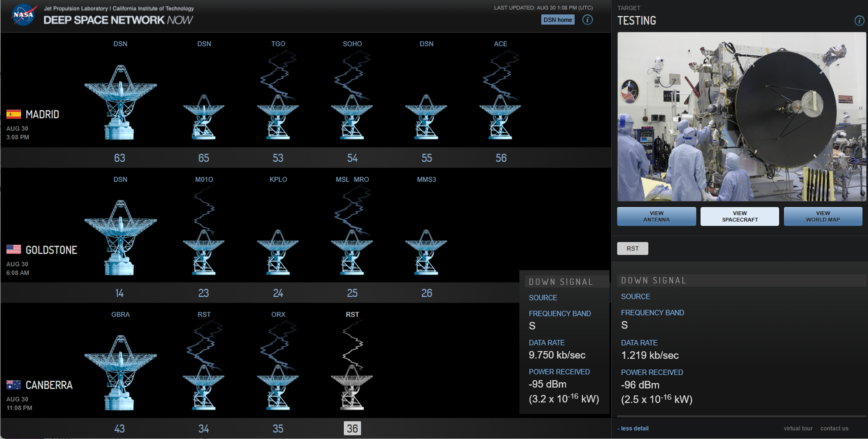Click the RST label above dish 34
The height and width of the screenshot is (439, 868).
pos(204,314)
